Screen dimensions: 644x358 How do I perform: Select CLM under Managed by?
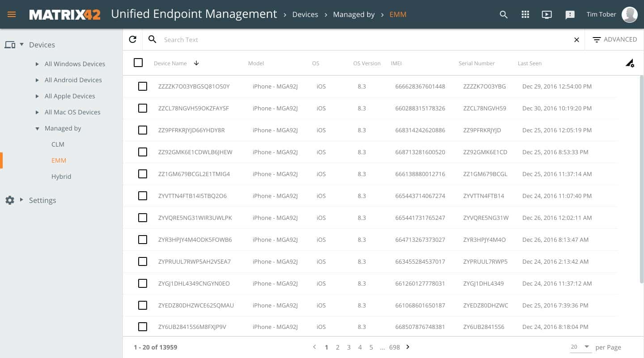(58, 144)
